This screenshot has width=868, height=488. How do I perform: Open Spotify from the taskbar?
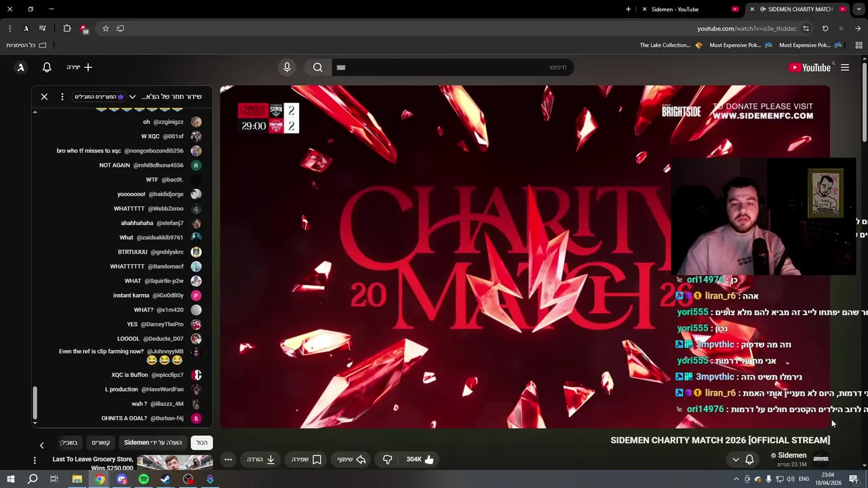[144, 479]
